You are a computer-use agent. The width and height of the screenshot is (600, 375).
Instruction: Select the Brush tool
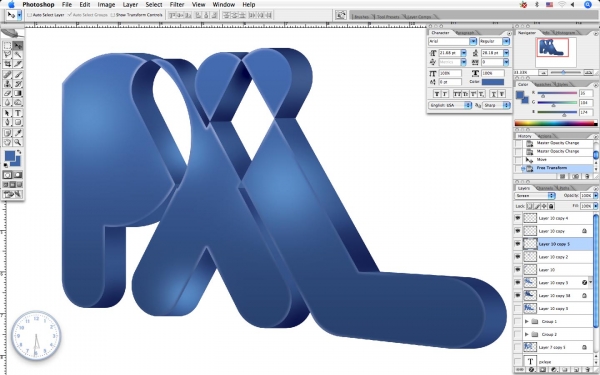click(x=18, y=75)
